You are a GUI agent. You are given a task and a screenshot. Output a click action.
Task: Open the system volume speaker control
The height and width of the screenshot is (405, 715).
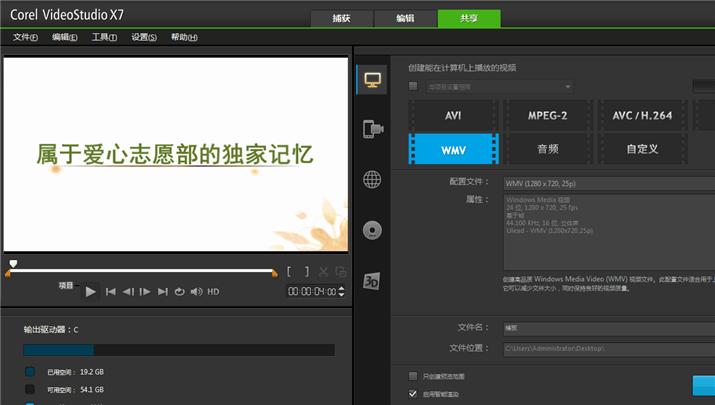pos(197,291)
